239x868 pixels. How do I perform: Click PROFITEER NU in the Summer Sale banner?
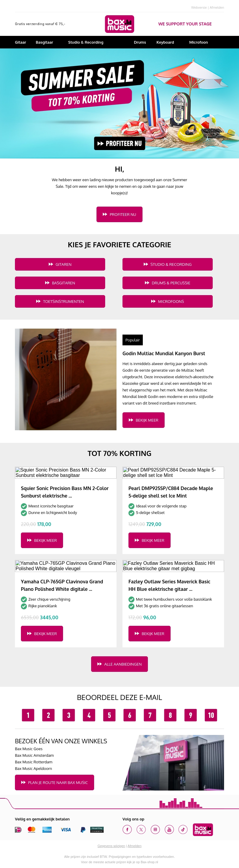click(x=119, y=143)
